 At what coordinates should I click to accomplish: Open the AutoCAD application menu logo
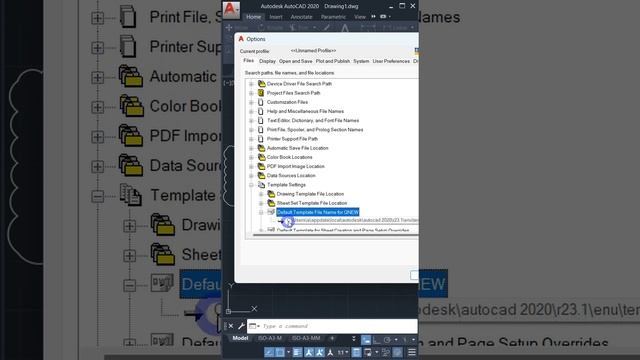point(231,9)
